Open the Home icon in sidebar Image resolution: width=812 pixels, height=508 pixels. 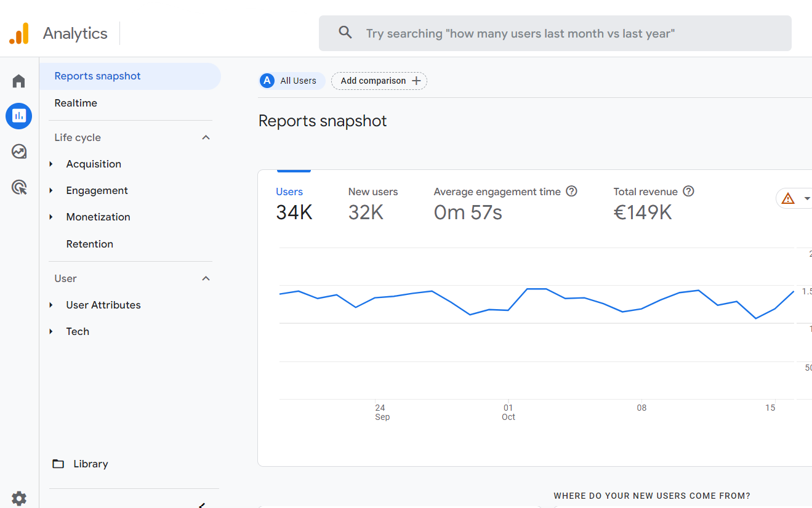[19, 81]
